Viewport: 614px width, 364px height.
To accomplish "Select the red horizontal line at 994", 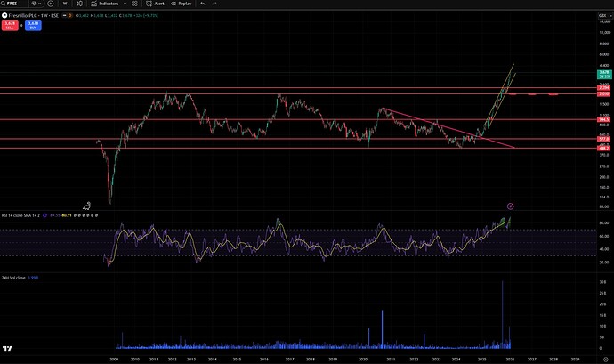I will pos(267,119).
